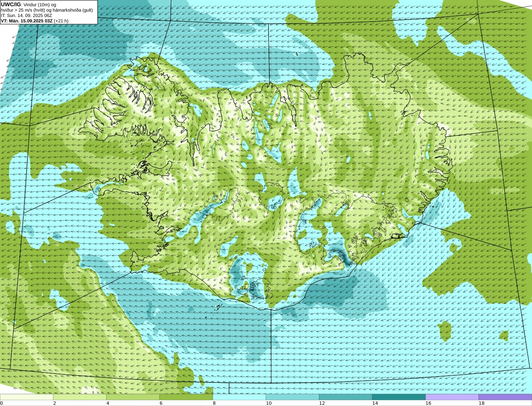This screenshot has height=406, width=532.
Task: Click the legend scale label '2'
Action: [x=54, y=403]
